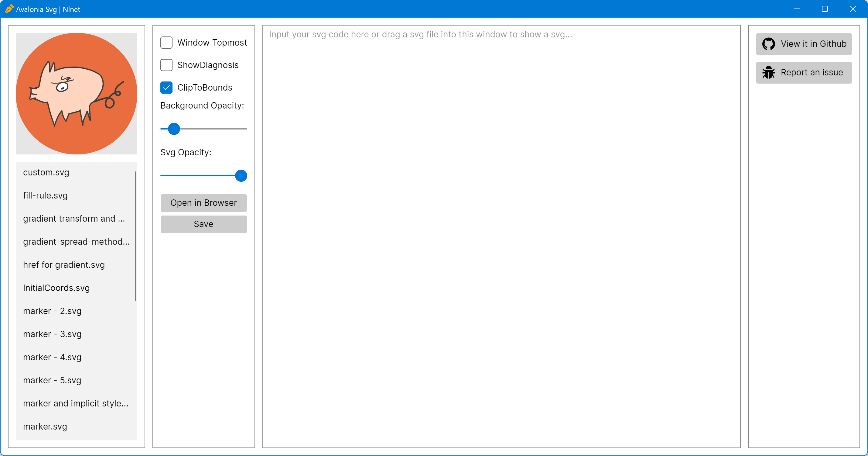Maximize the Avalonia Svg window
The image size is (868, 456).
(x=825, y=9)
